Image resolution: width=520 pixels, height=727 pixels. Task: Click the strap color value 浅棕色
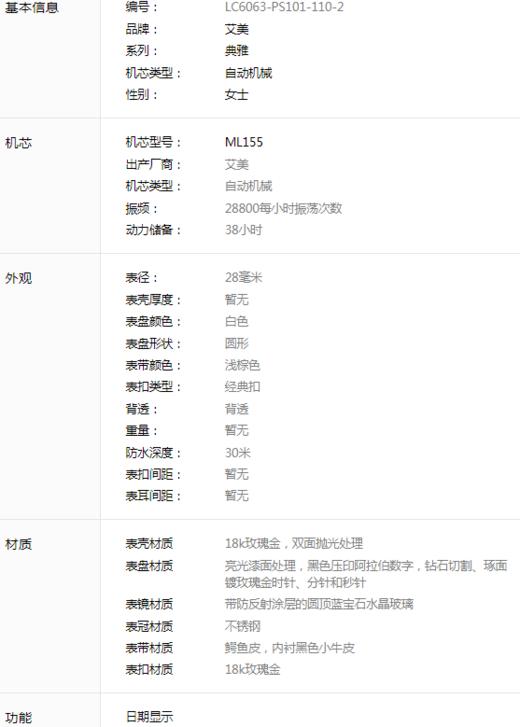[x=242, y=365]
